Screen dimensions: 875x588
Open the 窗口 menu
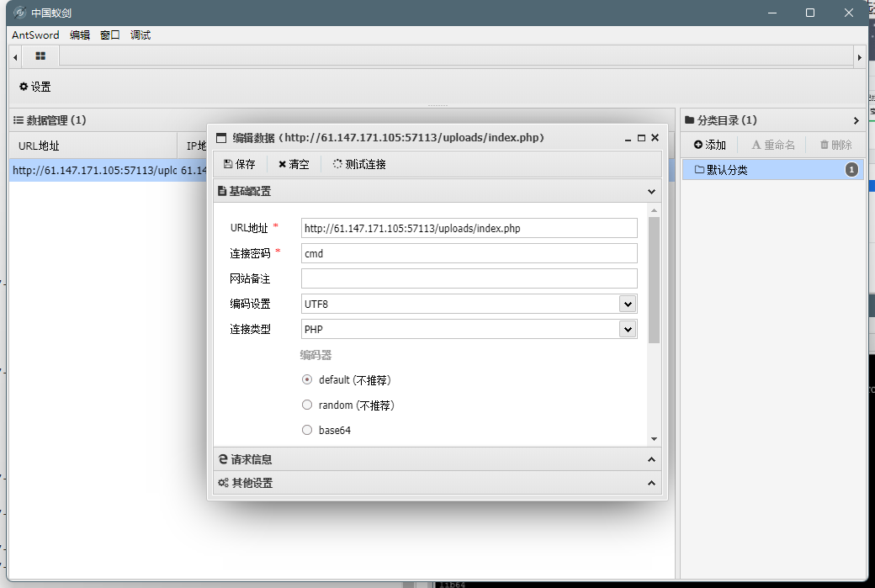pyautogui.click(x=110, y=35)
